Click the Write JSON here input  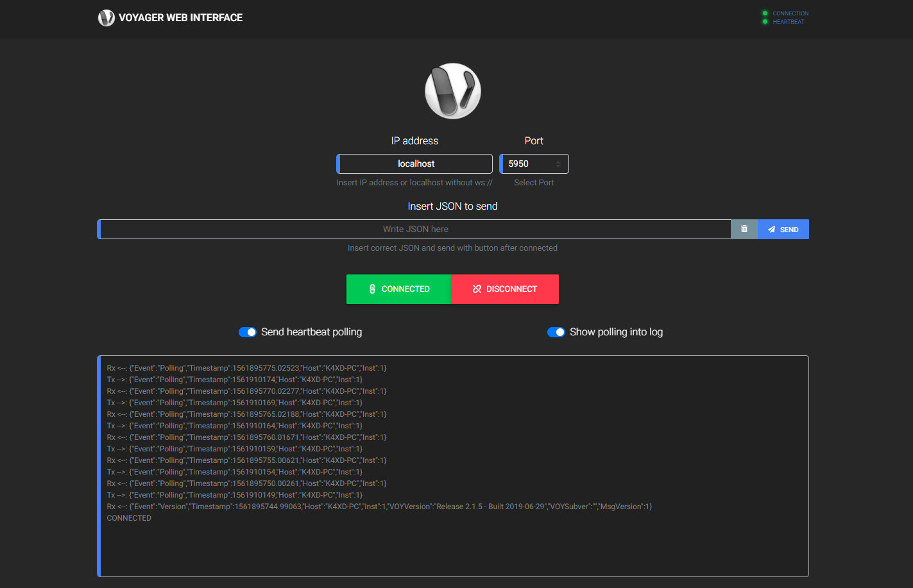click(x=414, y=229)
